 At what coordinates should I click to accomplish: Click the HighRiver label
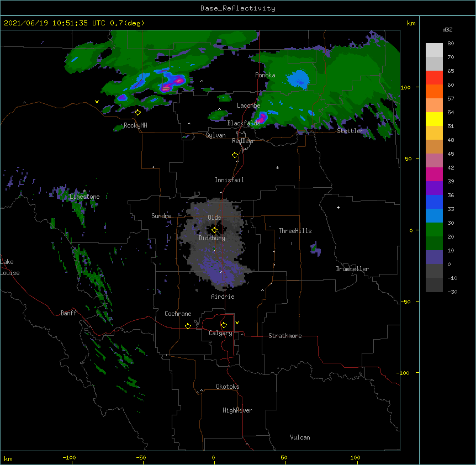[x=237, y=410]
